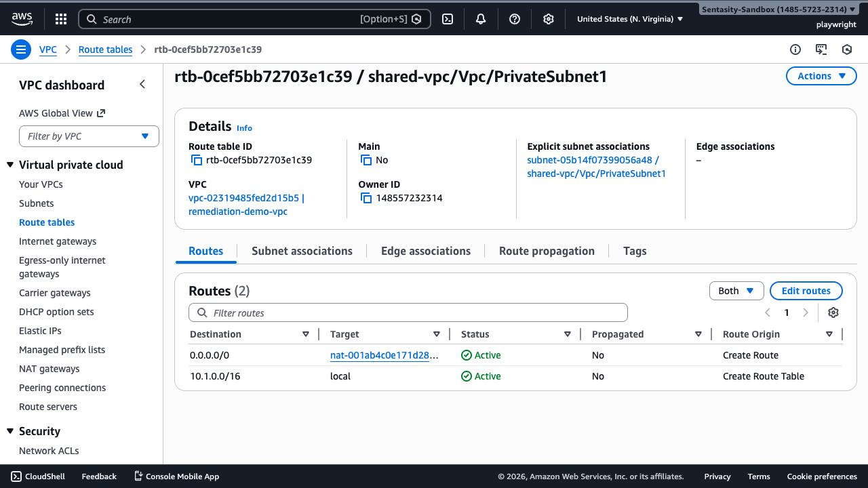This screenshot has height=488, width=868.
Task: Open routes table preferences gear
Action: (833, 312)
